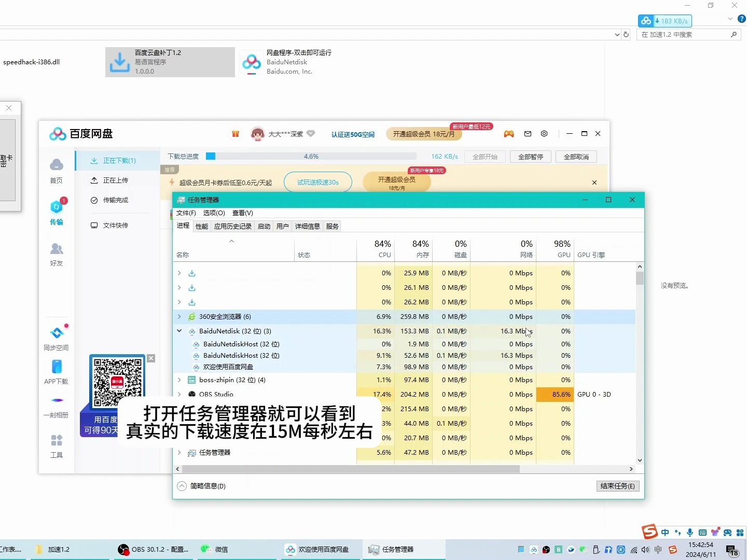Click the Task Manager horizontal scrollbar
This screenshot has width=747, height=560.
(x=351, y=469)
